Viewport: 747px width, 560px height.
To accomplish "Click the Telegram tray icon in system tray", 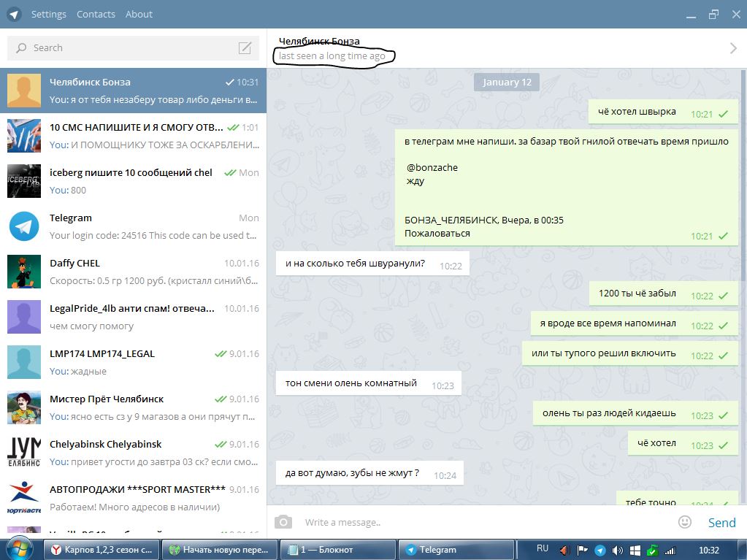I will [x=599, y=550].
